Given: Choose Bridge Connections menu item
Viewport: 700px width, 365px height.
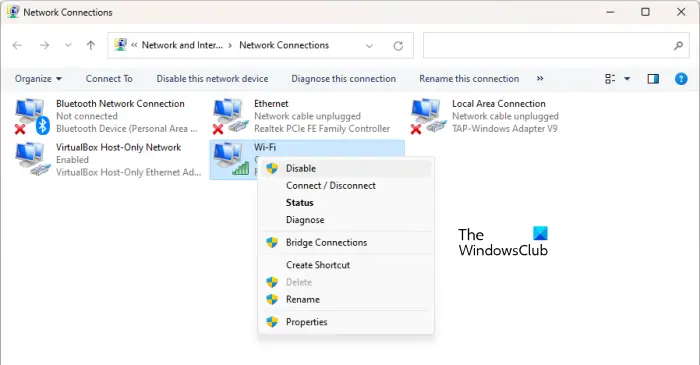Looking at the screenshot, I should pyautogui.click(x=346, y=243).
